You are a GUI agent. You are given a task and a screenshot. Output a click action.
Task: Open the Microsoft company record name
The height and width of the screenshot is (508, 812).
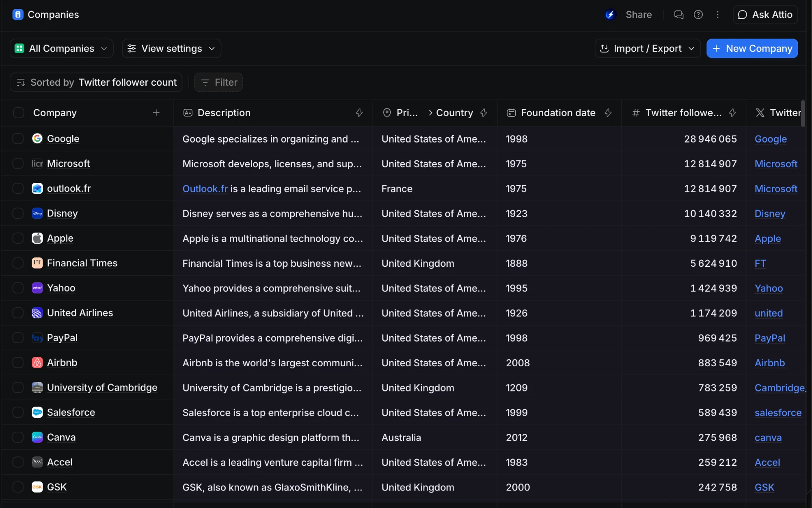point(68,163)
